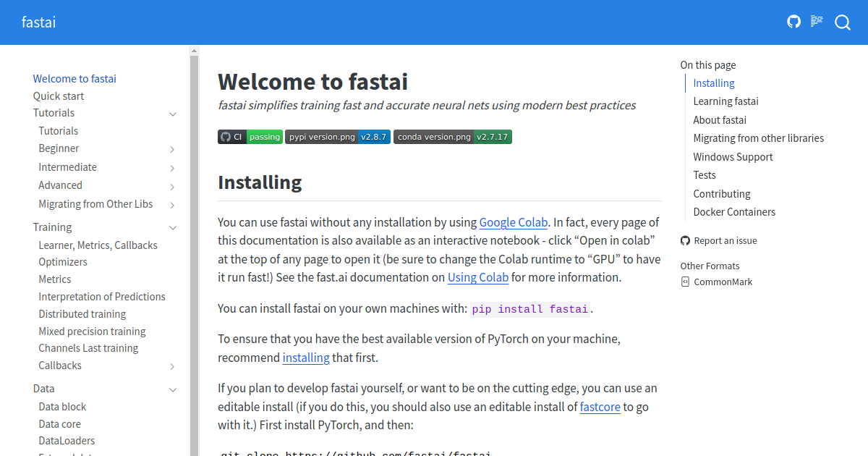The width and height of the screenshot is (868, 456).
Task: Click the CommonMark file code icon
Action: coord(686,282)
